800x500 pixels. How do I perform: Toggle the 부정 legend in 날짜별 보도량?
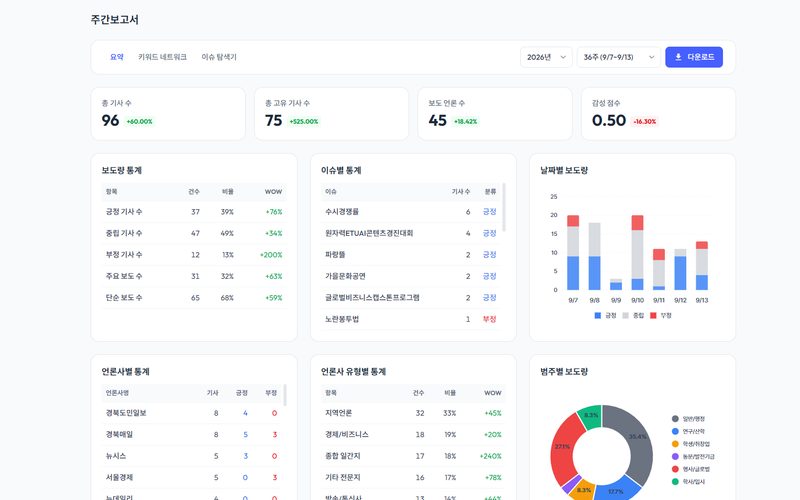coord(661,315)
